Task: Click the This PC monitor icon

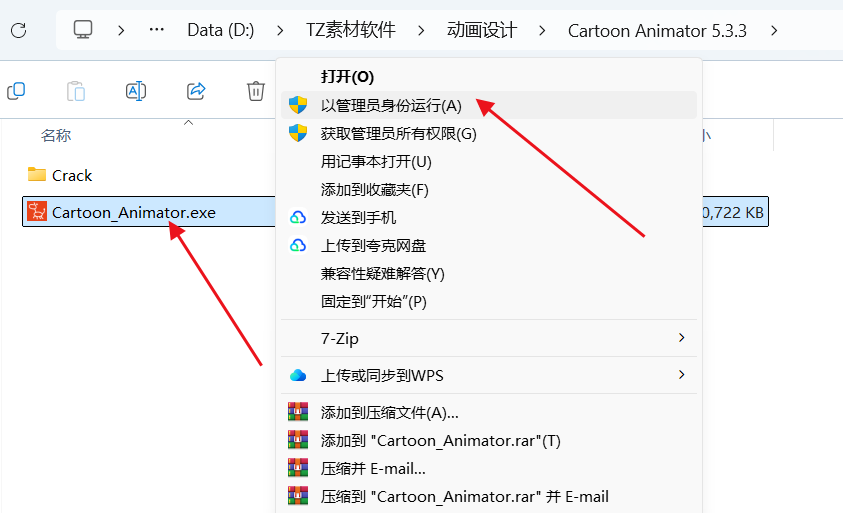Action: point(83,30)
